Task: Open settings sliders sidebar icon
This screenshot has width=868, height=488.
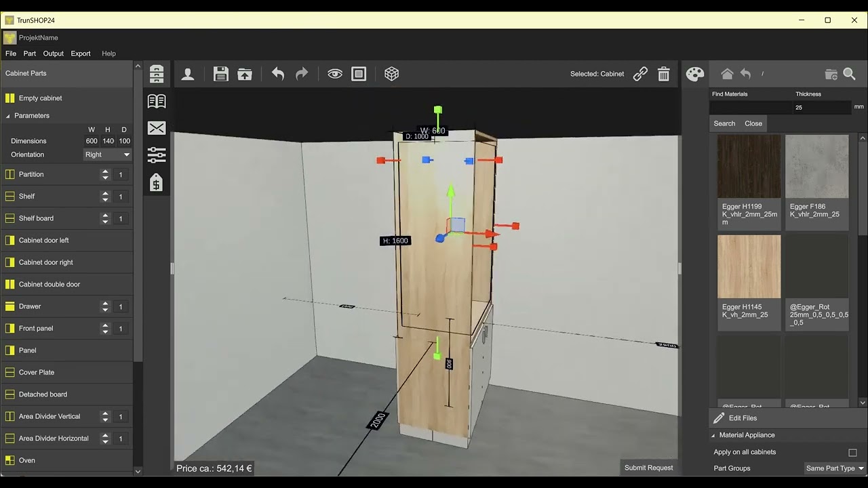Action: (x=157, y=155)
